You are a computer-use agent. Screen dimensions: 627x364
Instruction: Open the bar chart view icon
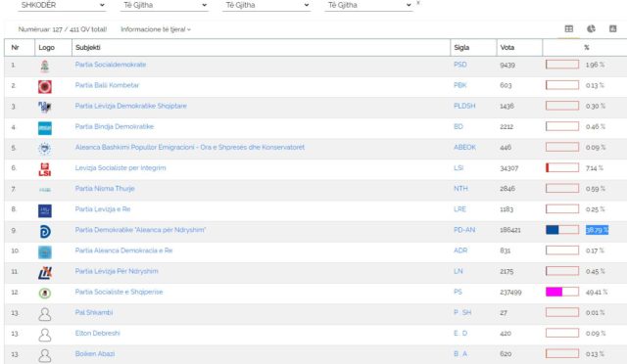(612, 28)
